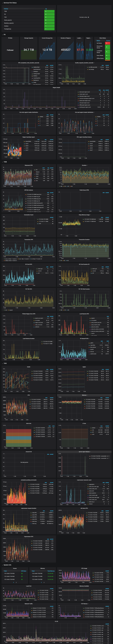Open the Heap Memory Usage panel menu
The width and height of the screenshot is (113, 644).
(x=85, y=215)
